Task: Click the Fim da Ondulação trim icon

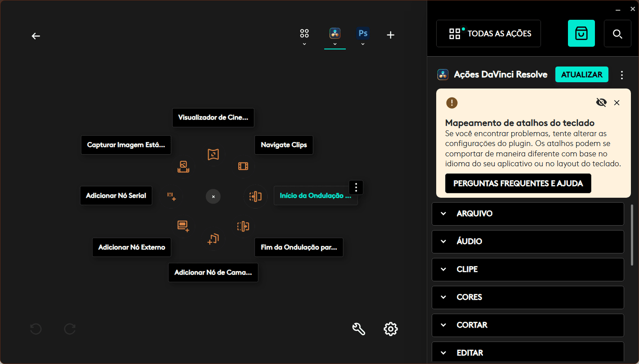Action: pos(243,226)
